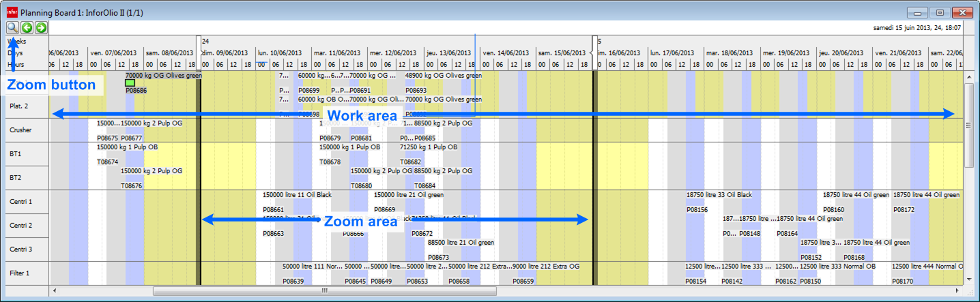Viewport: 980px width, 302px height.
Task: Select the Filter 1 resource row header
Action: click(x=26, y=273)
